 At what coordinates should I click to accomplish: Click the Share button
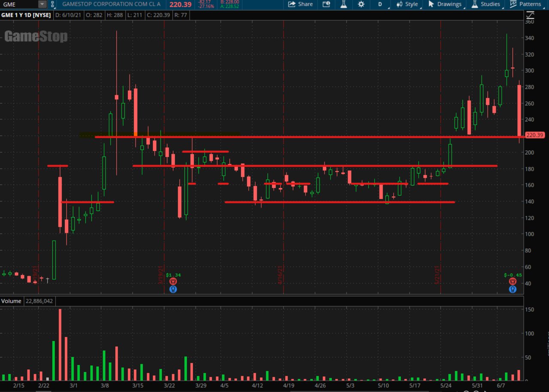coord(300,4)
